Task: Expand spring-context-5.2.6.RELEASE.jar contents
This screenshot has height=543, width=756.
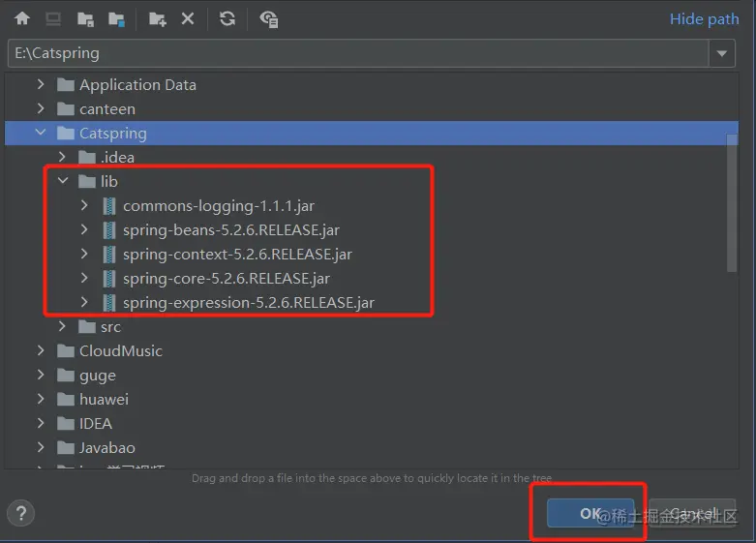Action: coord(84,254)
